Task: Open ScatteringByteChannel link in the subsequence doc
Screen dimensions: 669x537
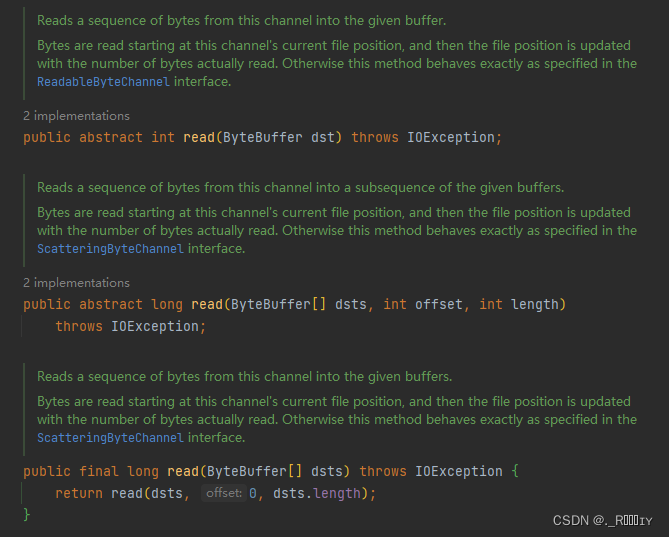Action: (x=110, y=249)
